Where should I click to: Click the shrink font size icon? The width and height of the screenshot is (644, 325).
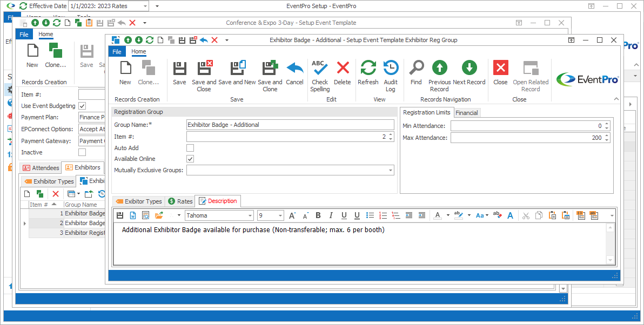click(305, 215)
